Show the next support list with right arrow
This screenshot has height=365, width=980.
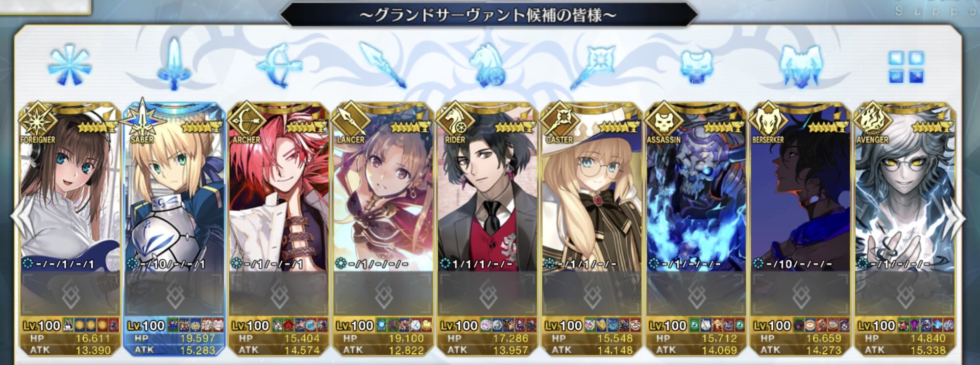point(959,218)
